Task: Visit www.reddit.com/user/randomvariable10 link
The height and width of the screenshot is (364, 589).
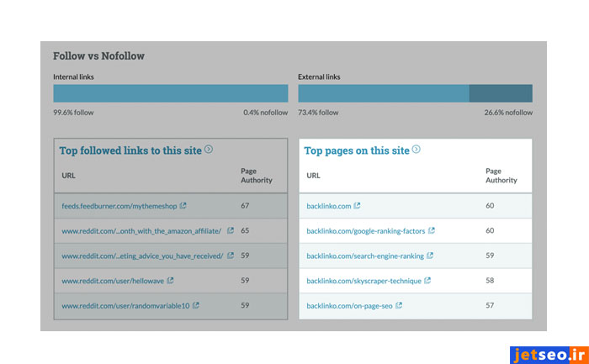Action: click(125, 306)
